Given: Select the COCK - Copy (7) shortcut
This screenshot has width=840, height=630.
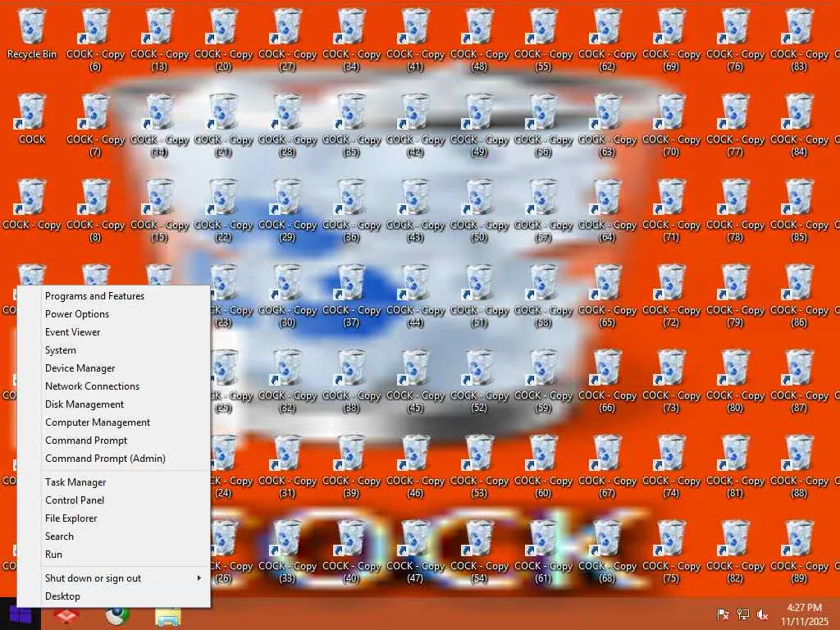Looking at the screenshot, I should [x=95, y=125].
